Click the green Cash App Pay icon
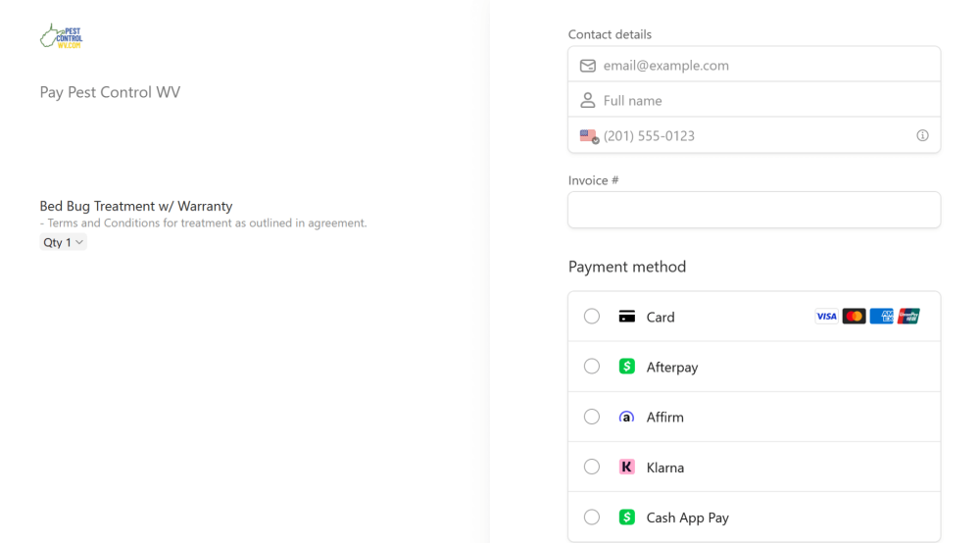The height and width of the screenshot is (543, 980). tap(627, 517)
